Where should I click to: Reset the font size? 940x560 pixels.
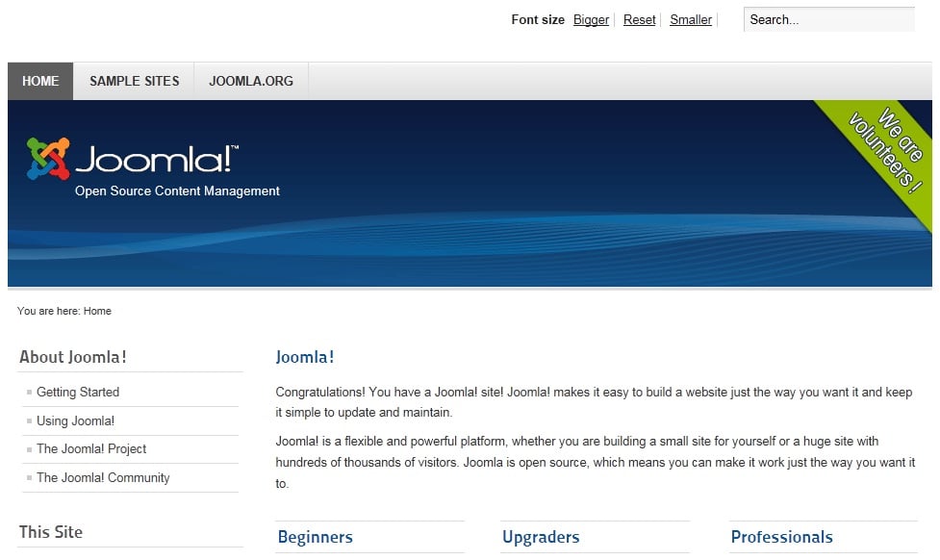point(639,19)
